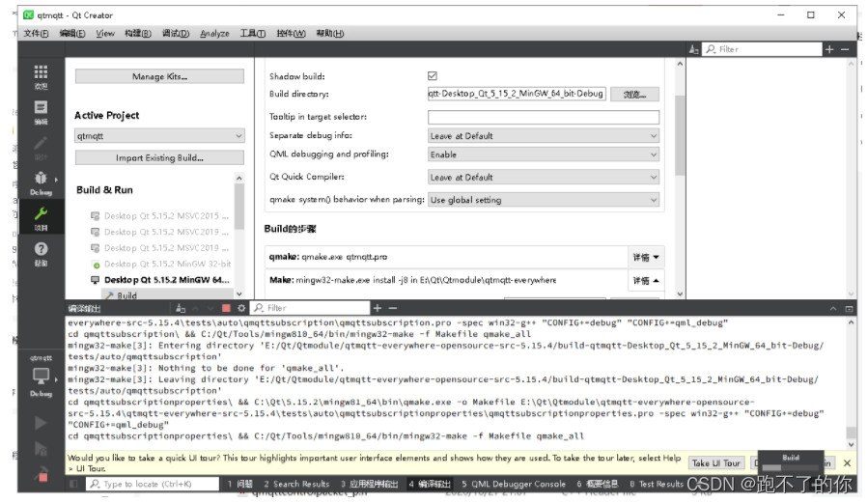The image size is (868, 503).
Task: Click the 浏览 browse button
Action: point(635,94)
